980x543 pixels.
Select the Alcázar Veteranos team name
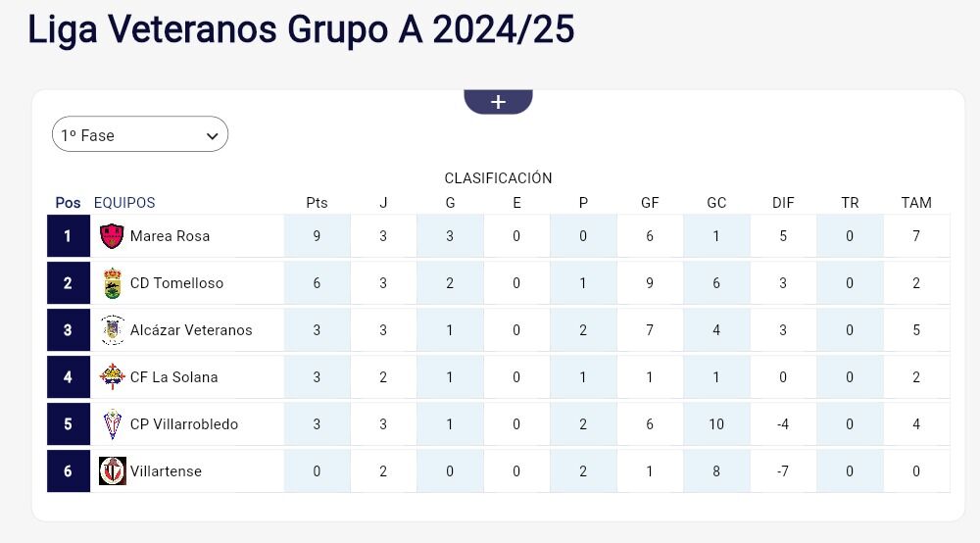point(191,330)
